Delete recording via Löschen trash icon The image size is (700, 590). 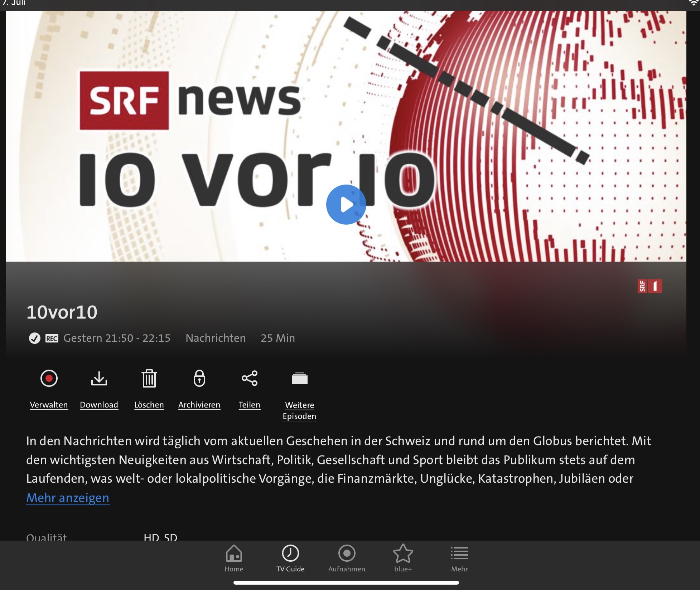[x=149, y=378]
